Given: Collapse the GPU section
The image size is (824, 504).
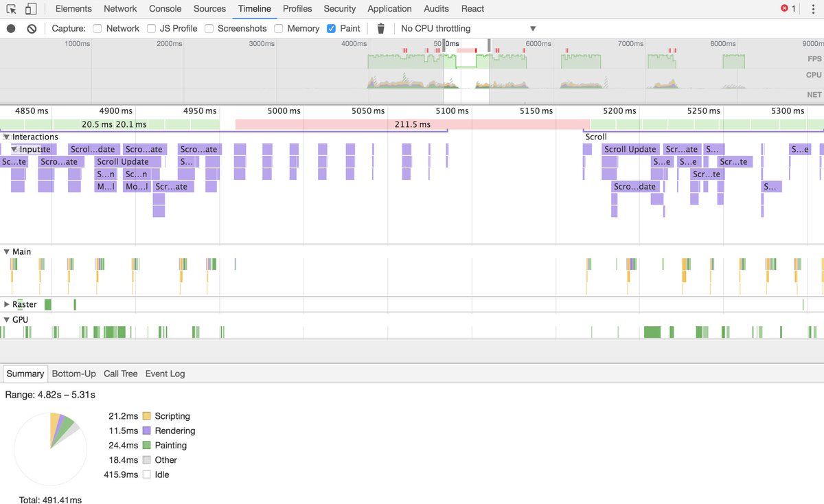Looking at the screenshot, I should pos(7,320).
